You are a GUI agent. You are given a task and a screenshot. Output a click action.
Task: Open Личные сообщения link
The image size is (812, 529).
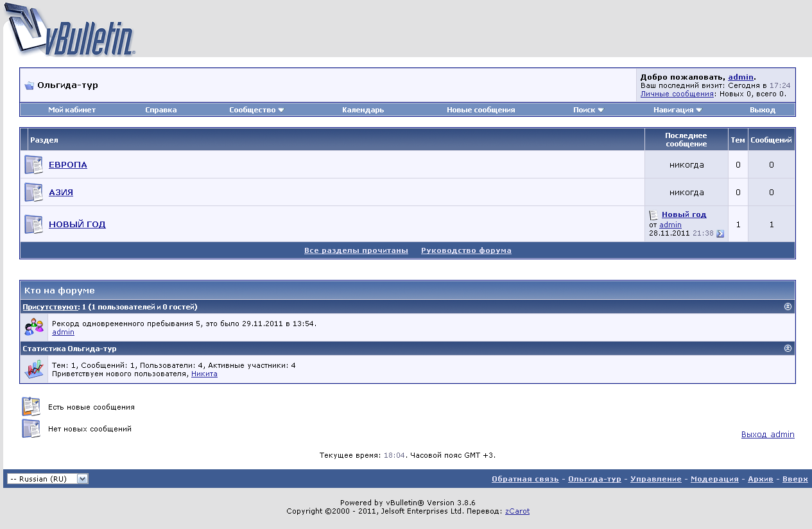click(x=677, y=94)
